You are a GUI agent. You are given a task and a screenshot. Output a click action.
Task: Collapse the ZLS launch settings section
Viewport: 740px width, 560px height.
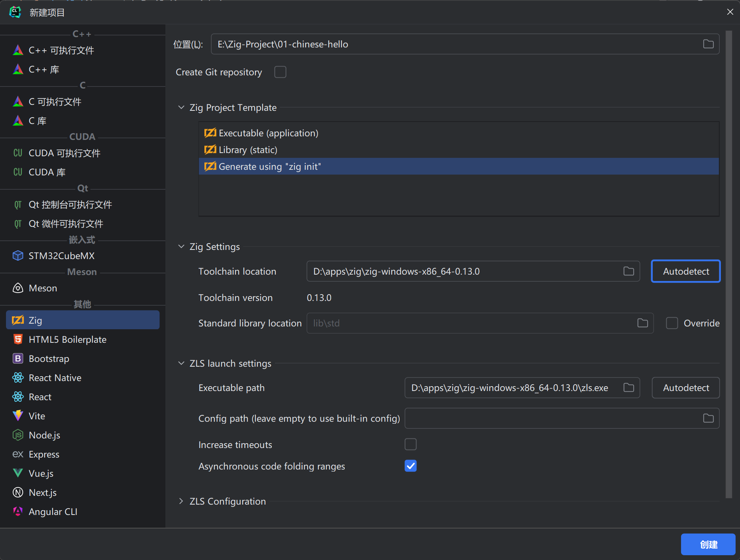[x=181, y=364]
